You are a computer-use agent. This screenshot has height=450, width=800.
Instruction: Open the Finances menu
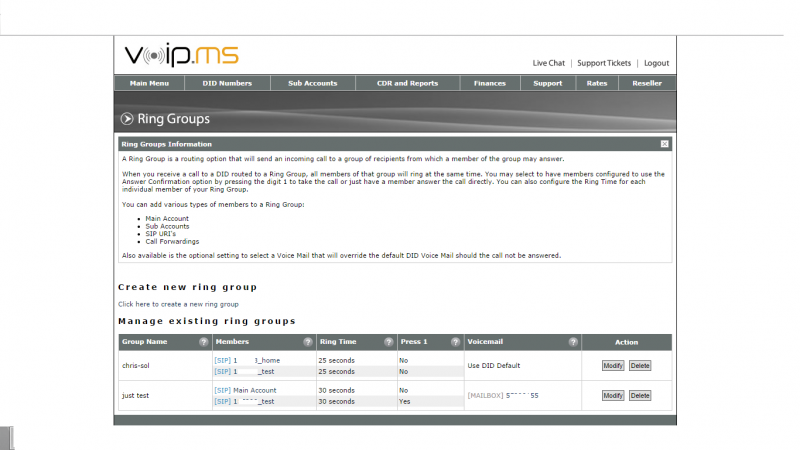click(x=490, y=83)
